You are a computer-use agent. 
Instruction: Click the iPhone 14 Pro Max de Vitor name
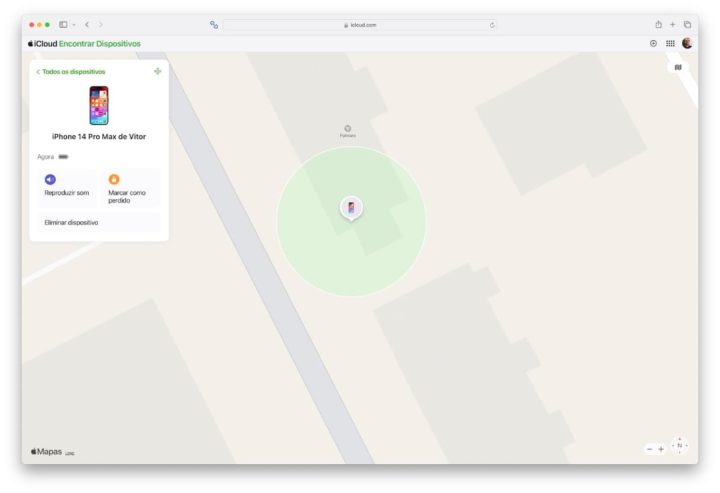pyautogui.click(x=99, y=137)
